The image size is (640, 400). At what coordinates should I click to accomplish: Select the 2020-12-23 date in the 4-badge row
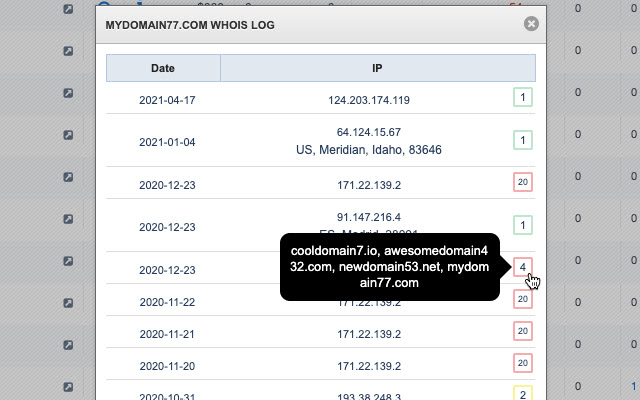(167, 270)
